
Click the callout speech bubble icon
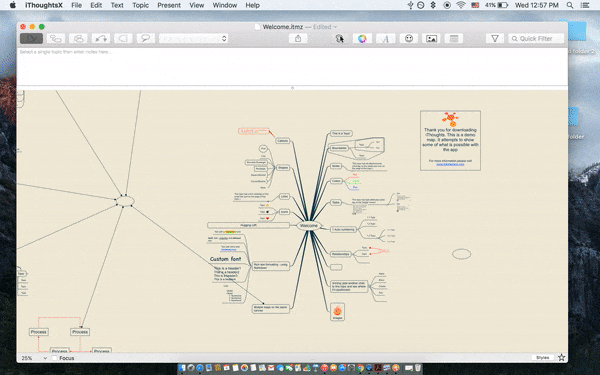146,39
